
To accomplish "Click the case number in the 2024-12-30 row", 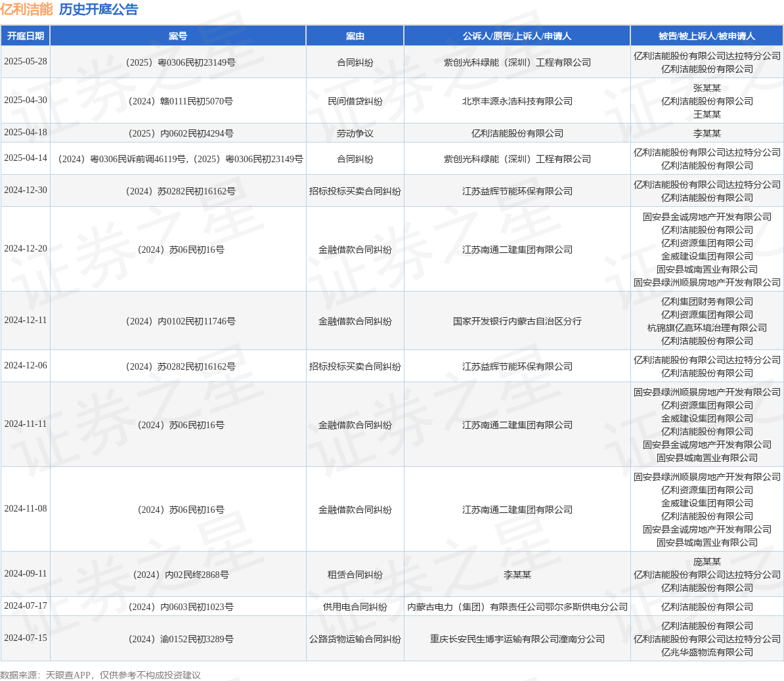I will (181, 191).
